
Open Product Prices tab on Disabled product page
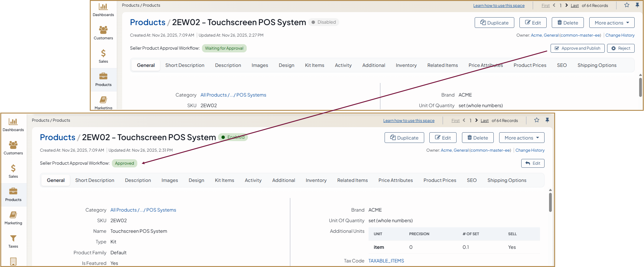click(x=530, y=65)
